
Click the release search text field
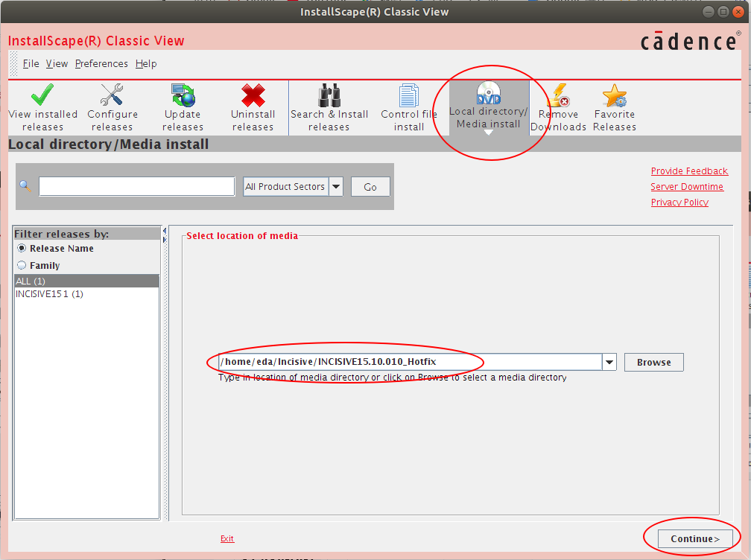[x=137, y=187]
